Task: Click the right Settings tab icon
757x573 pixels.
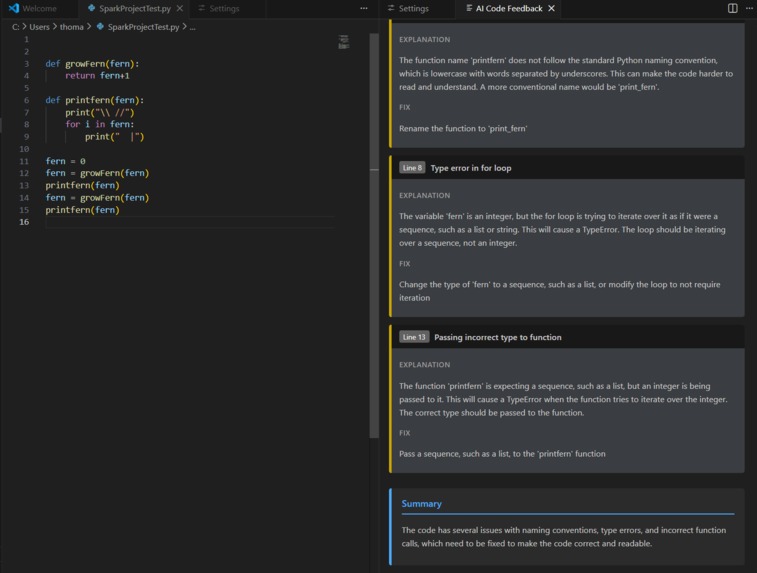Action: 391,8
